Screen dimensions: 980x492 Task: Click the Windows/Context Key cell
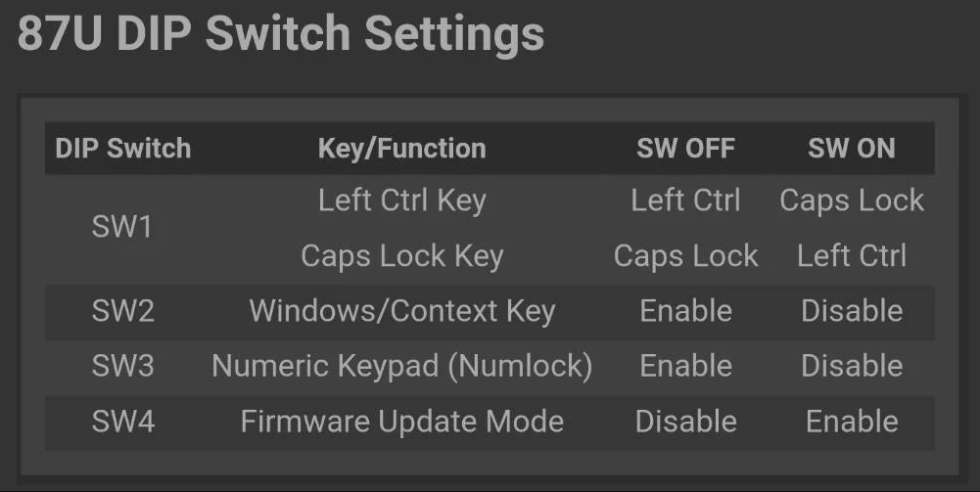point(401,311)
